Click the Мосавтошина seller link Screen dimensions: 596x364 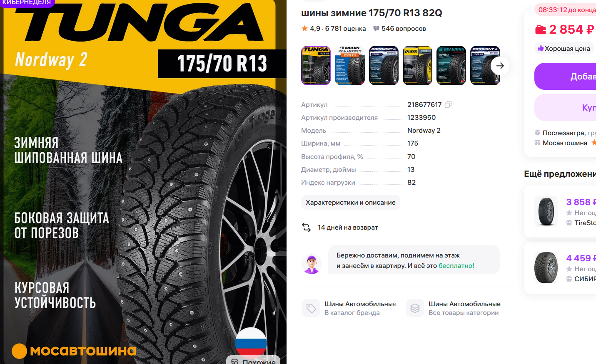point(565,143)
